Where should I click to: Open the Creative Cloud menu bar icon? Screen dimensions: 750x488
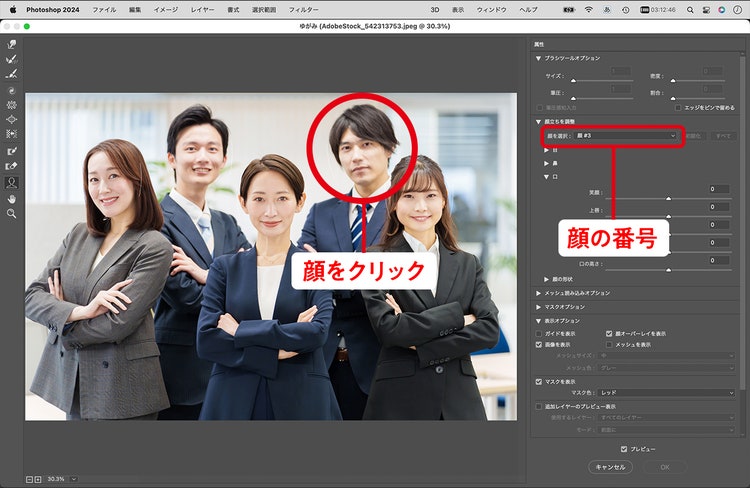721,10
